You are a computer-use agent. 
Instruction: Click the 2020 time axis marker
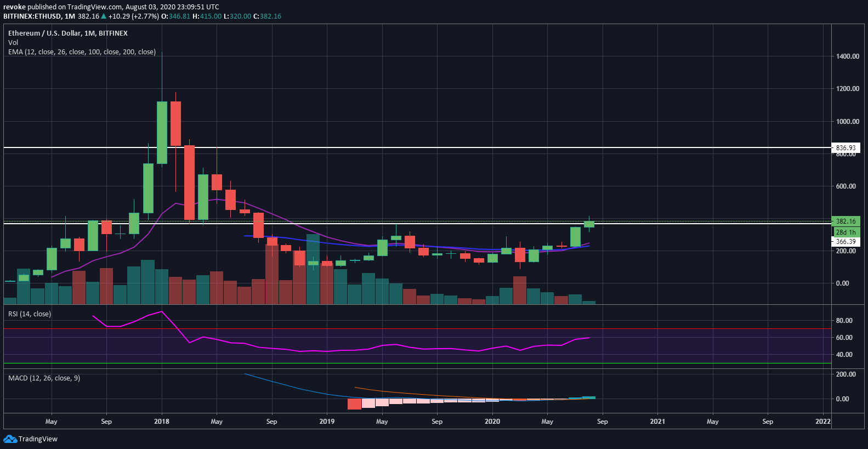(x=492, y=422)
